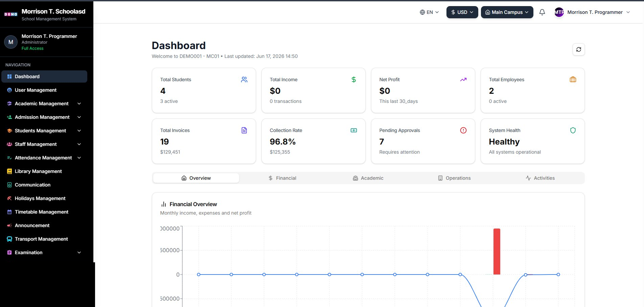Image resolution: width=644 pixels, height=307 pixels.
Task: Click the System Health shield icon
Action: pyautogui.click(x=573, y=130)
